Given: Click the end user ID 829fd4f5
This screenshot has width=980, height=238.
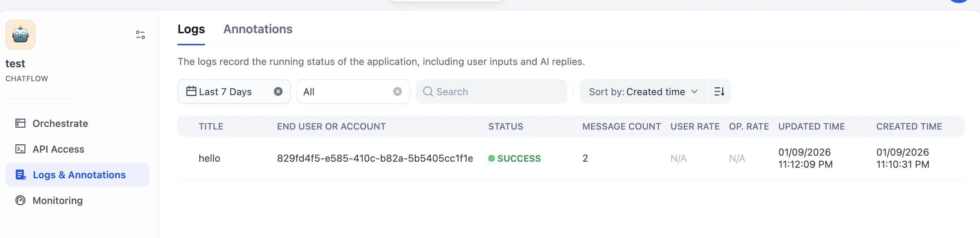Looking at the screenshot, I should pos(375,158).
